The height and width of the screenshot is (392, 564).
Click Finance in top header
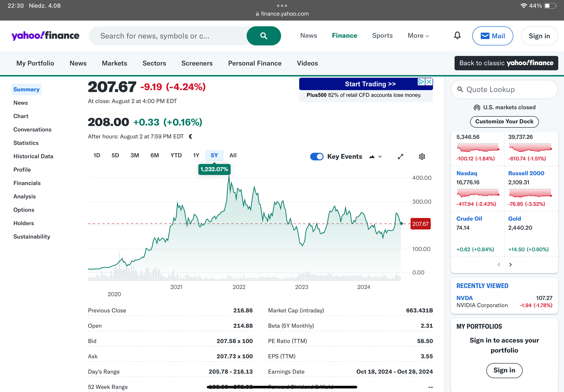(344, 36)
